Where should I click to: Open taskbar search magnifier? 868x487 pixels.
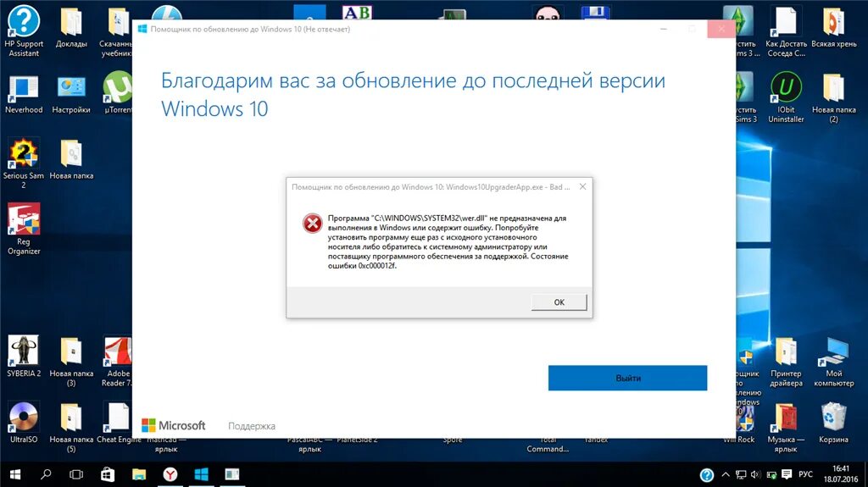pos(46,474)
